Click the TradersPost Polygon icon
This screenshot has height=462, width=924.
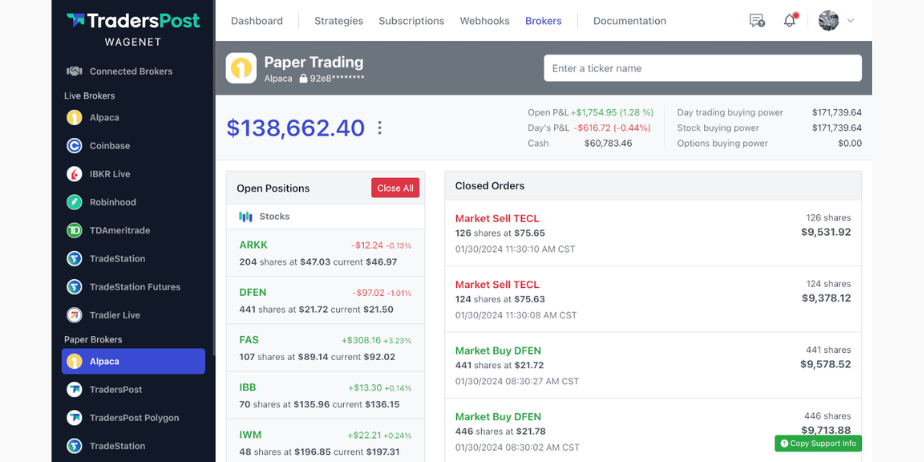click(x=74, y=418)
